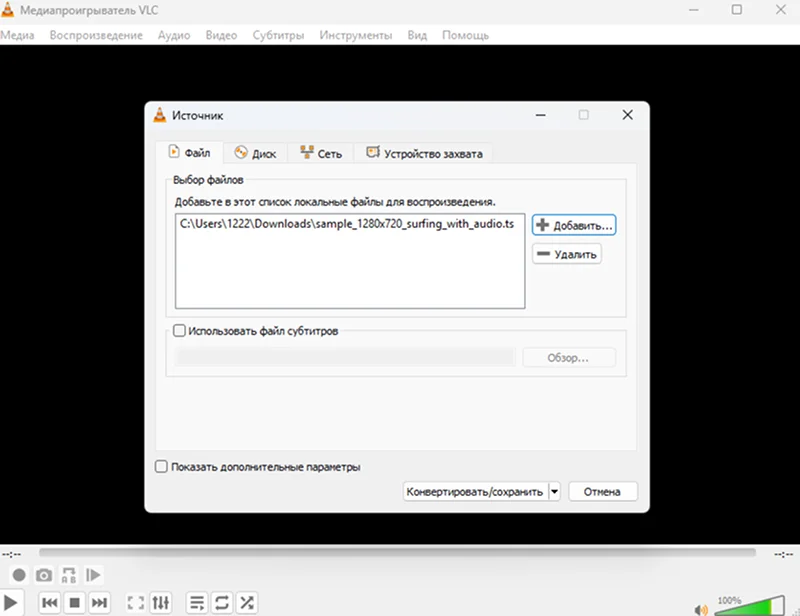Stop playback with the square button

coord(74,603)
